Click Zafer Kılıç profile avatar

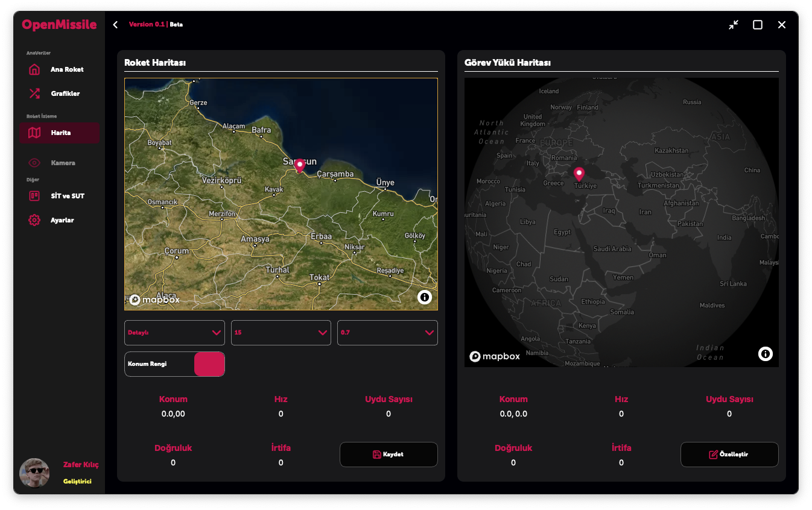(x=34, y=473)
